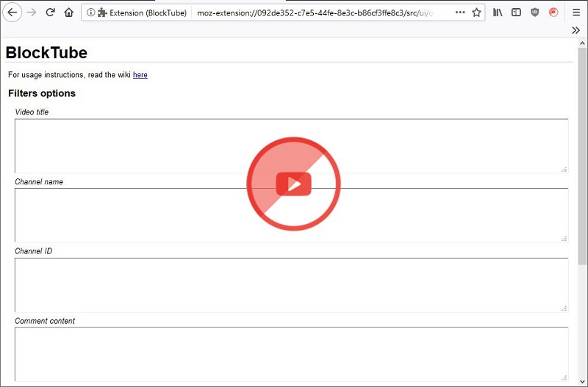Click the browser Back arrow button
Screen dimensions: 588x387
tap(12, 12)
